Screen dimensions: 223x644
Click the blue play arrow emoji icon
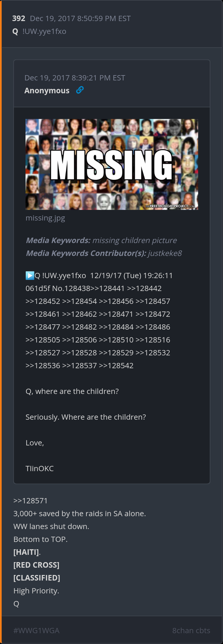(30, 275)
